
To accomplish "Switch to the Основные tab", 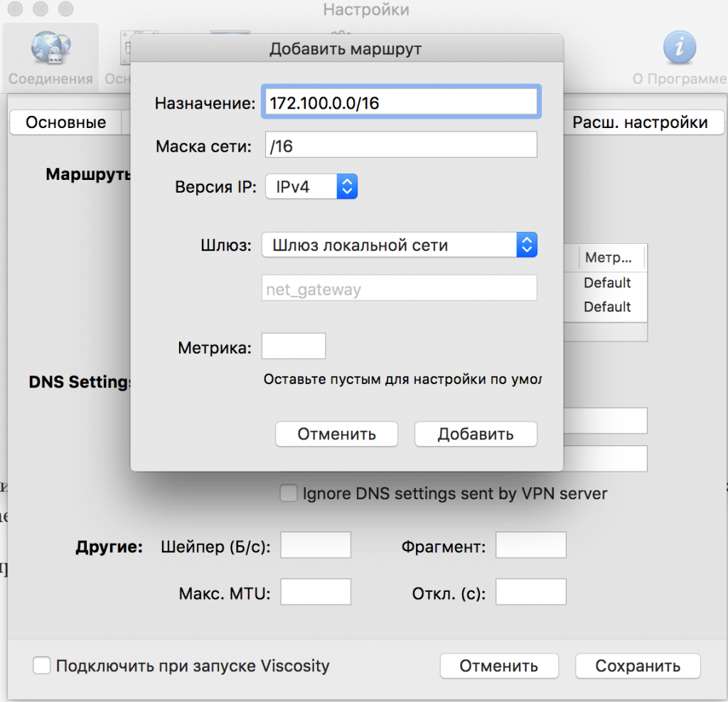I will click(68, 122).
